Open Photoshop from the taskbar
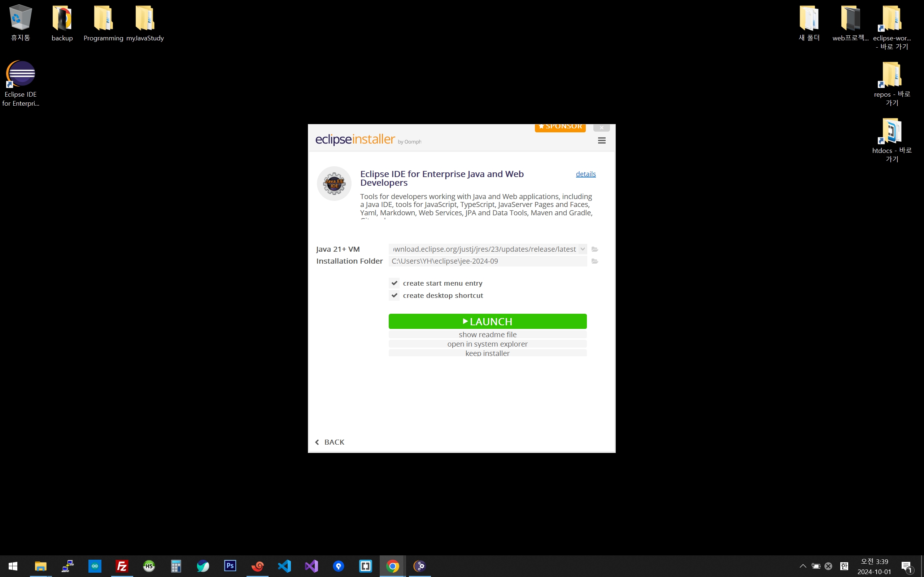The image size is (924, 577). (x=230, y=566)
